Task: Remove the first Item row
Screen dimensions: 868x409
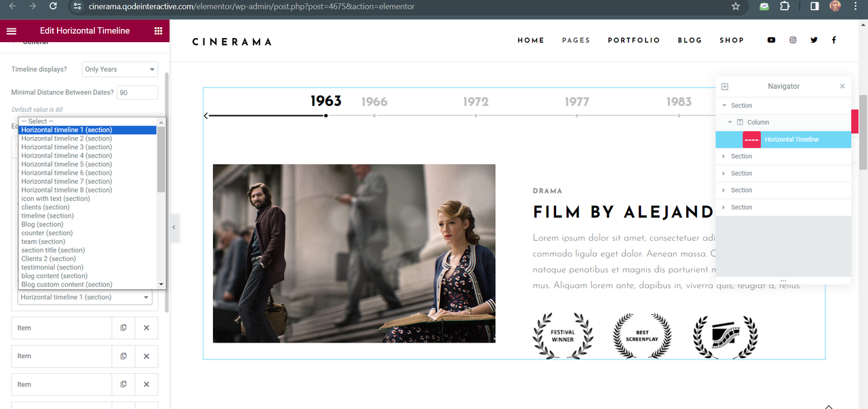Action: (x=146, y=328)
